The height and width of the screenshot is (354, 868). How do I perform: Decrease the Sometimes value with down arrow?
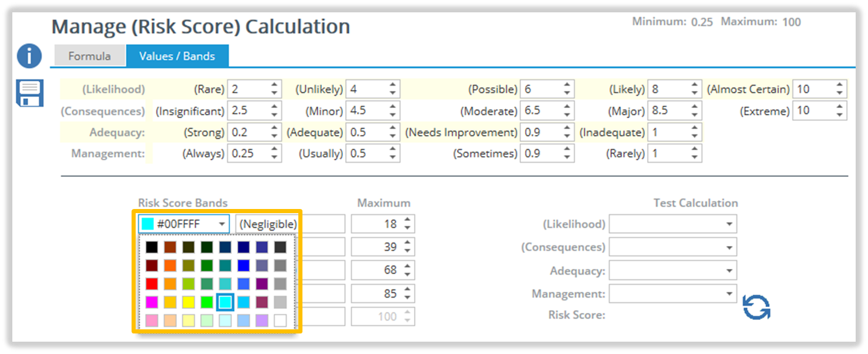coord(567,157)
